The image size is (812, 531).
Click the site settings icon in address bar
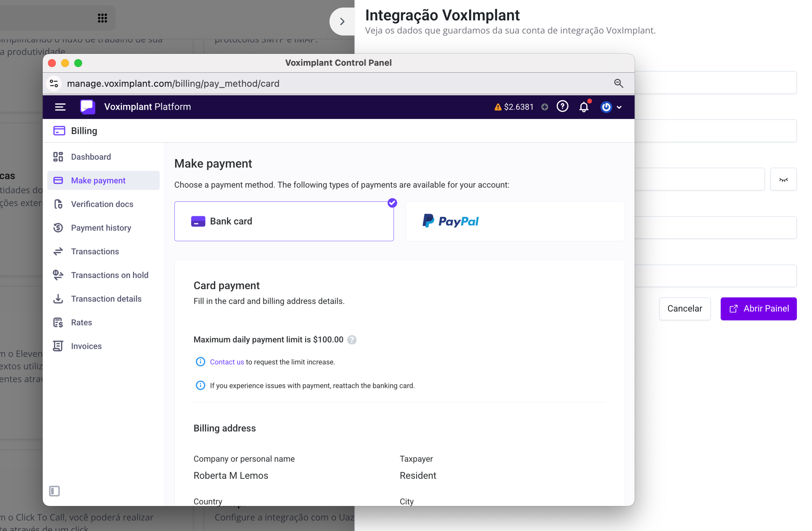tap(54, 84)
